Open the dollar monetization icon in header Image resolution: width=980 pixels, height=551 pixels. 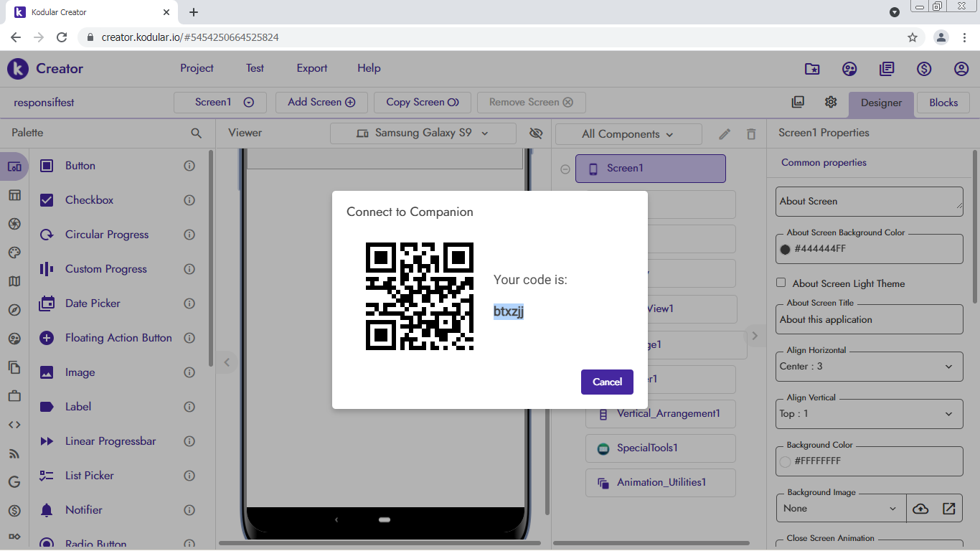tap(924, 69)
